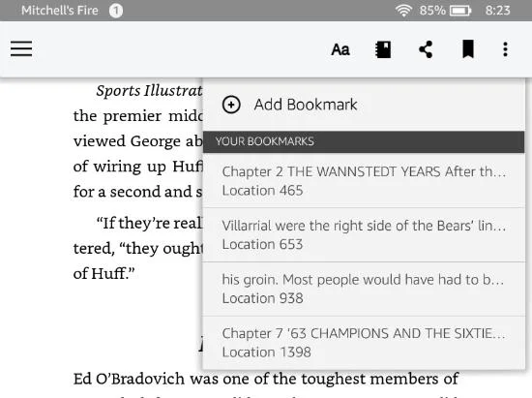This screenshot has height=398, width=532.
Task: Tap the Add Bookmark label
Action: coord(306,105)
